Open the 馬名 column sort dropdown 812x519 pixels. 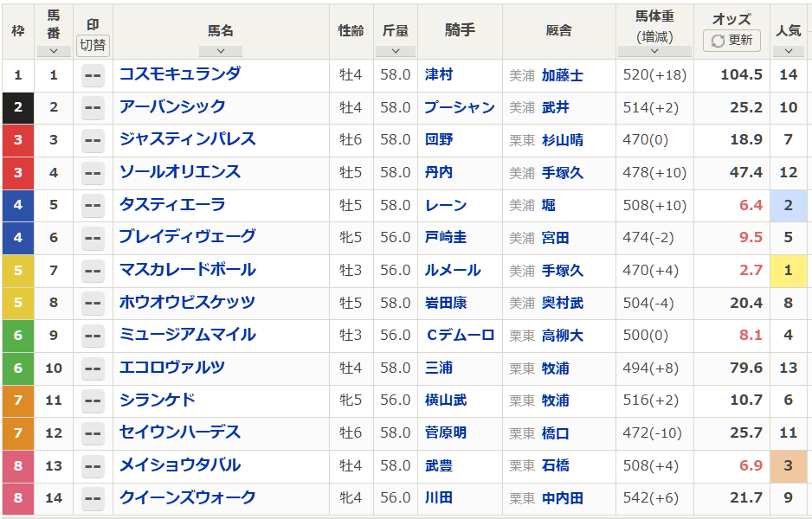click(221, 48)
